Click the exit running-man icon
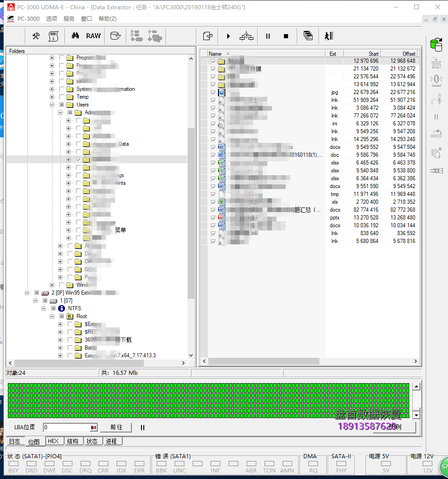This screenshot has height=479, width=448. [328, 36]
